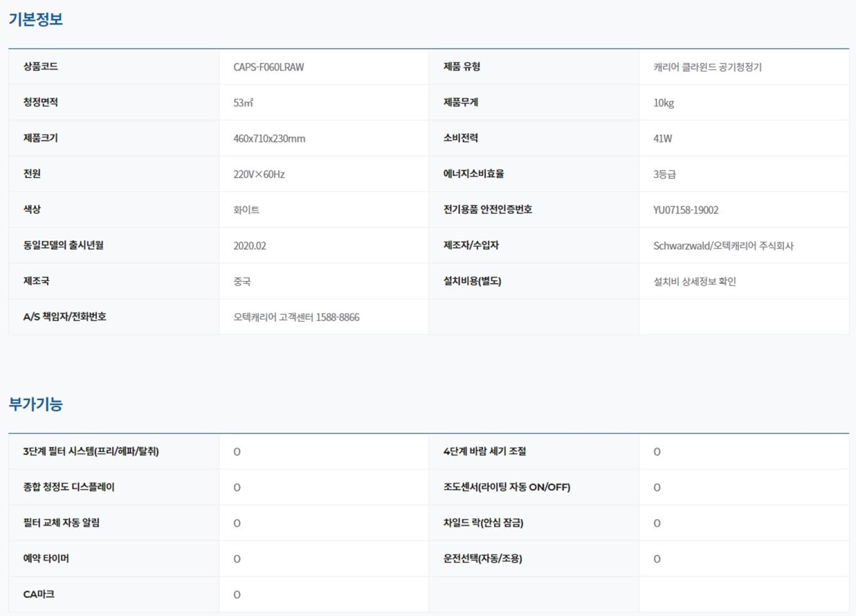The height and width of the screenshot is (616, 856).
Task: Click the O mark next to CA마크
Action: [237, 595]
